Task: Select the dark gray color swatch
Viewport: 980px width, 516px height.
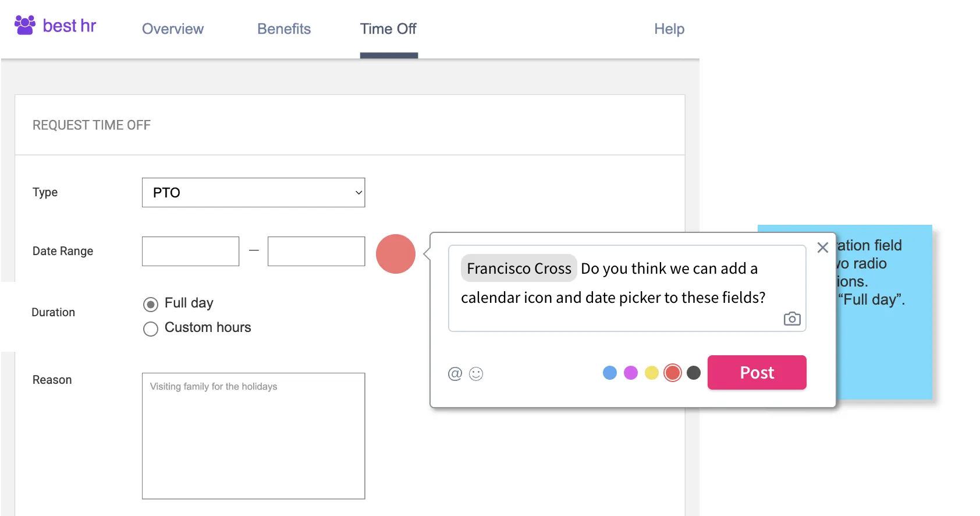Action: click(694, 373)
